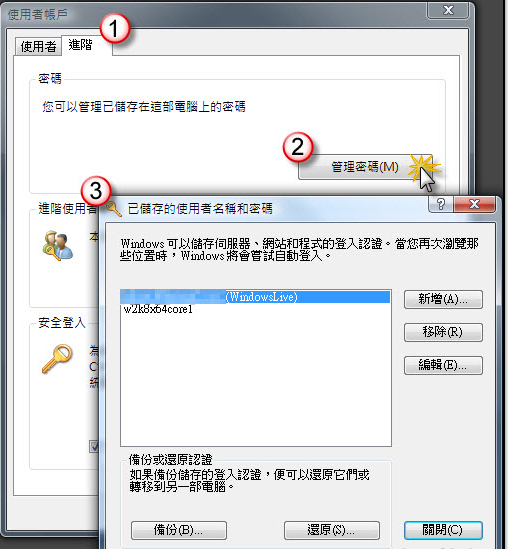Click the golden key secure logon icon

(57, 359)
